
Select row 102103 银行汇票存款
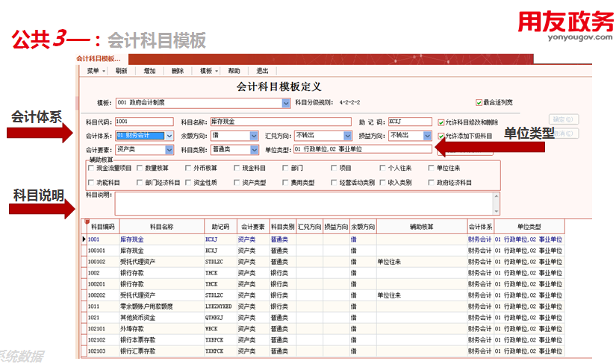point(323,351)
